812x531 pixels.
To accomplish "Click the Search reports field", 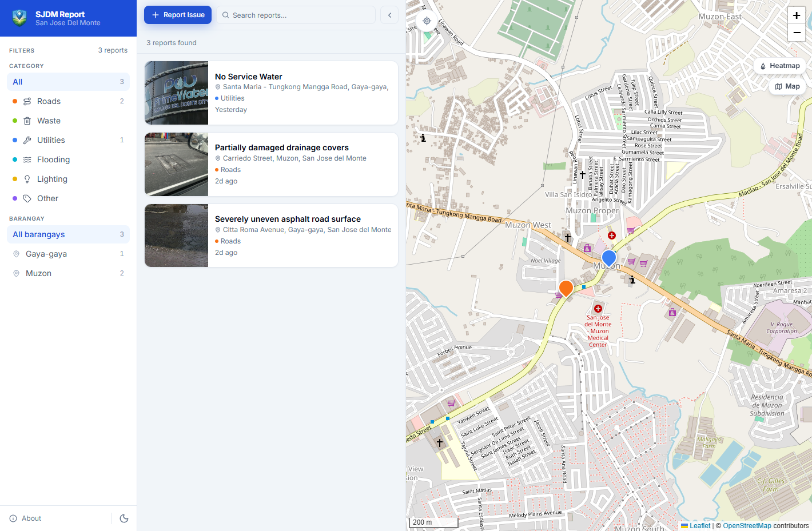I will 296,15.
